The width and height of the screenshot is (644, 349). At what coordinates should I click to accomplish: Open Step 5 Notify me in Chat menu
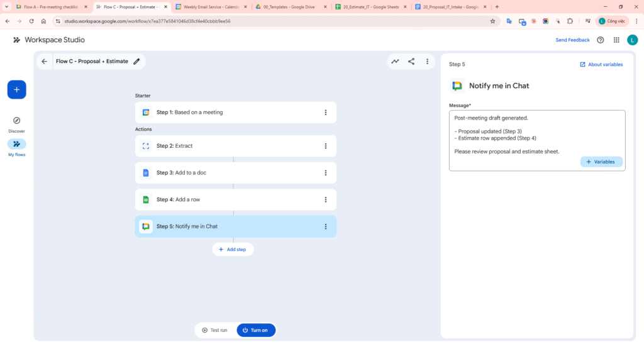[325, 226]
